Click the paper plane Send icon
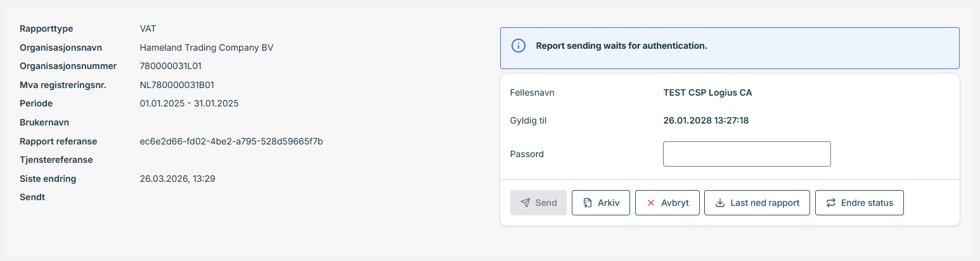The image size is (980, 261). pyautogui.click(x=525, y=203)
